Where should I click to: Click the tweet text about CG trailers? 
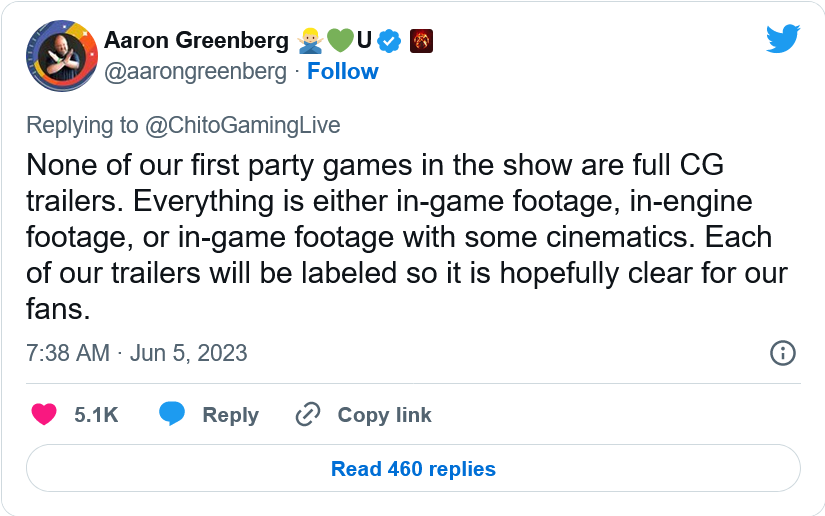[400, 236]
